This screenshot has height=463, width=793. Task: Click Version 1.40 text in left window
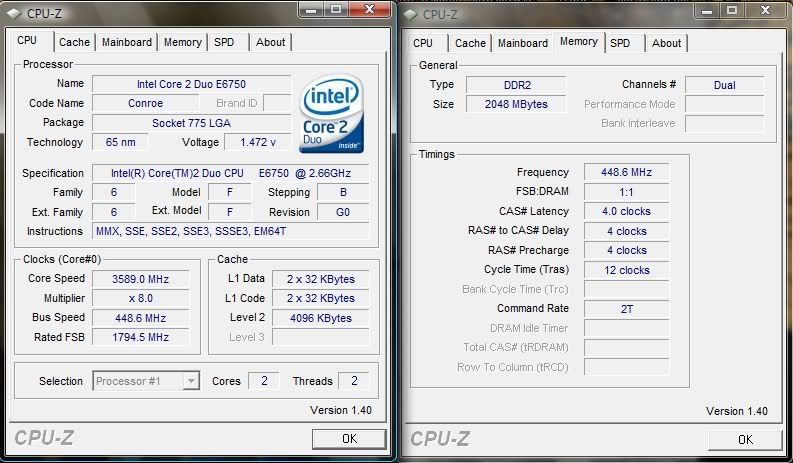(x=341, y=410)
